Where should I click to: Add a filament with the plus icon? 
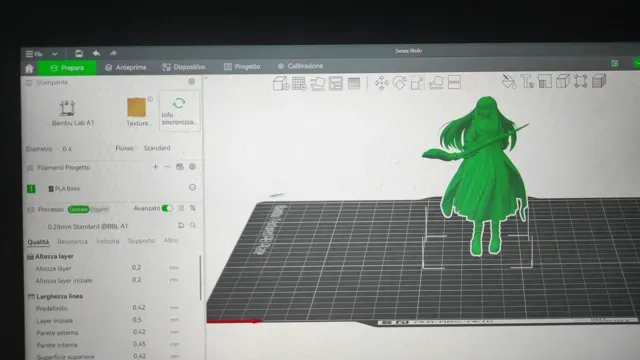[x=155, y=167]
